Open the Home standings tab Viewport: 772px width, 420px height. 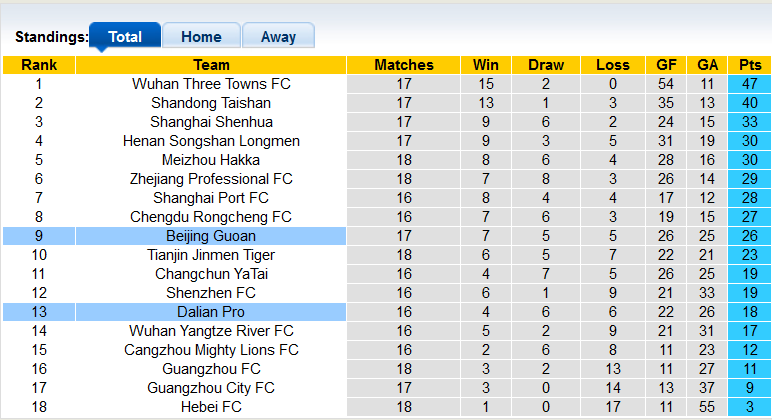[201, 36]
